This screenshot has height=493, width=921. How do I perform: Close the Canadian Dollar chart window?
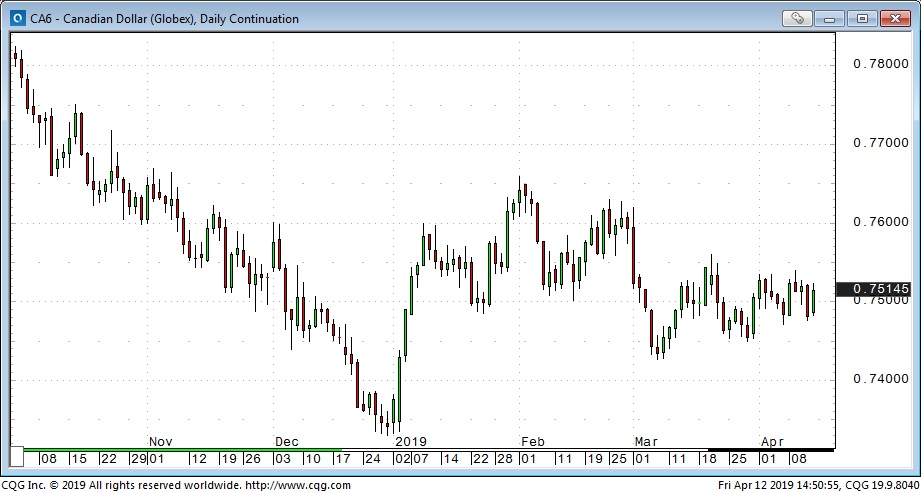895,18
